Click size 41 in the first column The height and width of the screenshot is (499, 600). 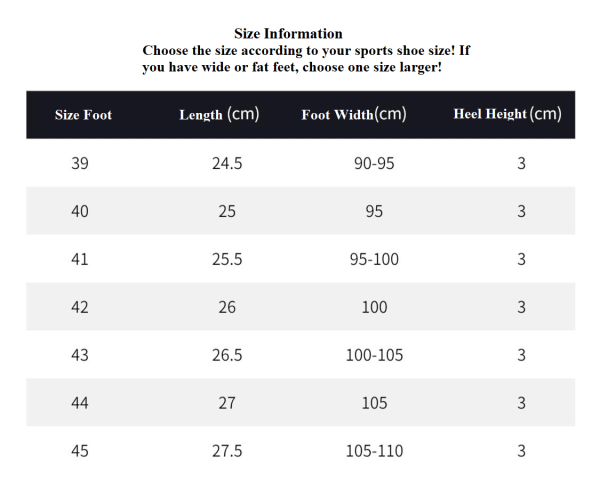click(x=80, y=259)
